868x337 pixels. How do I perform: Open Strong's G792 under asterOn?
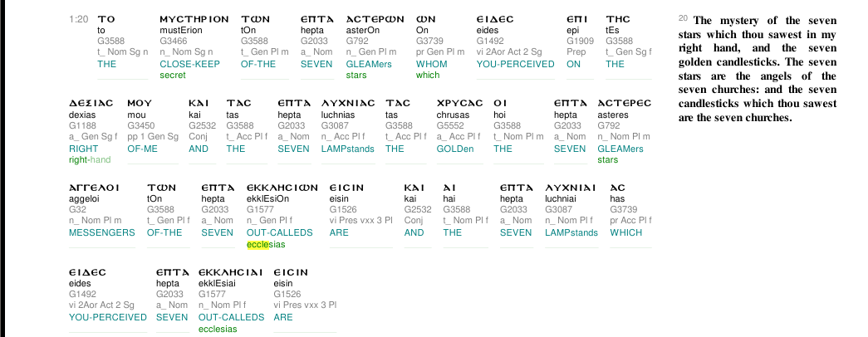(x=357, y=41)
